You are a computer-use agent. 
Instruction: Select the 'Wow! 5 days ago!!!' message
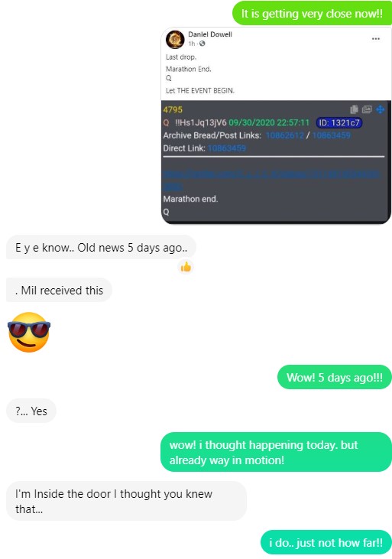tap(334, 377)
